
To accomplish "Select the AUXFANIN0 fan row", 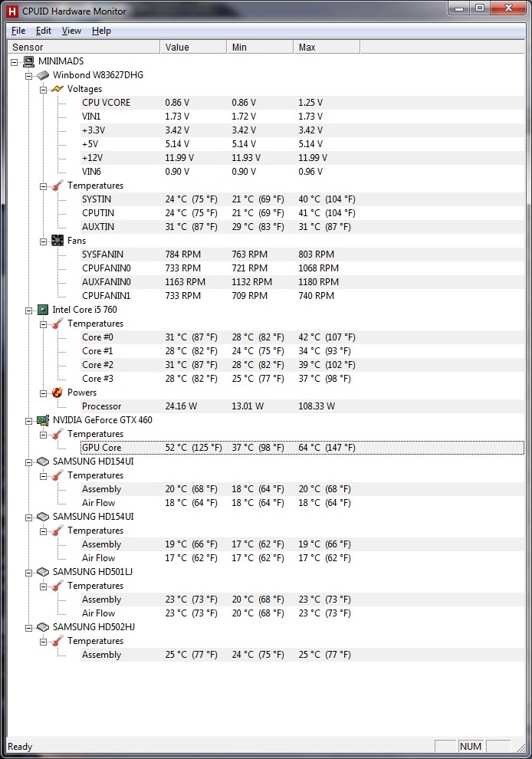I will point(302,282).
